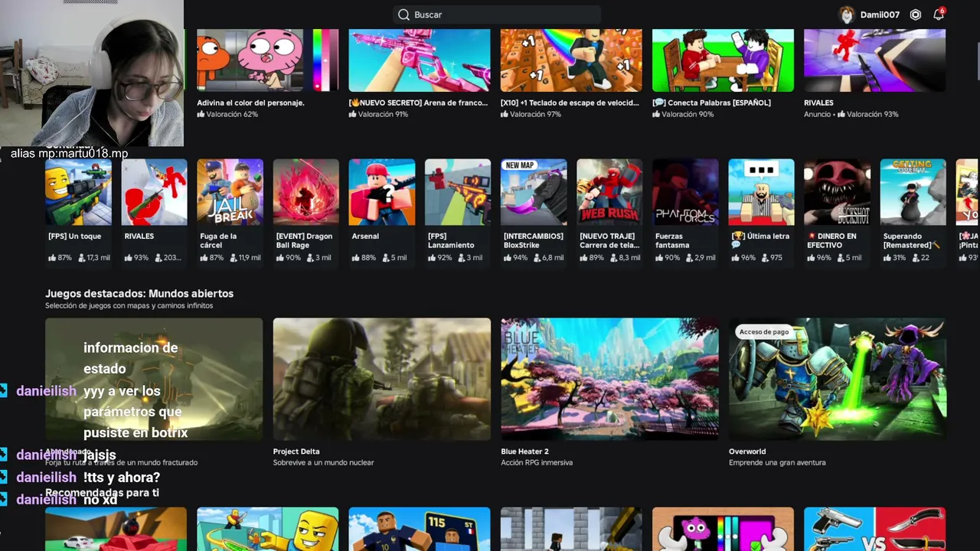Open the Arsenal game thumbnail
This screenshot has width=980, height=551.
point(382,192)
